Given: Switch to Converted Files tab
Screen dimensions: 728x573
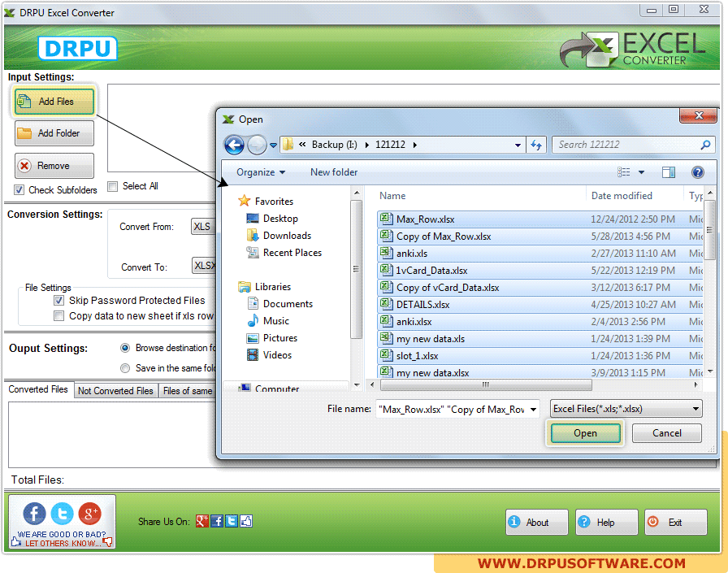Looking at the screenshot, I should pyautogui.click(x=38, y=389).
